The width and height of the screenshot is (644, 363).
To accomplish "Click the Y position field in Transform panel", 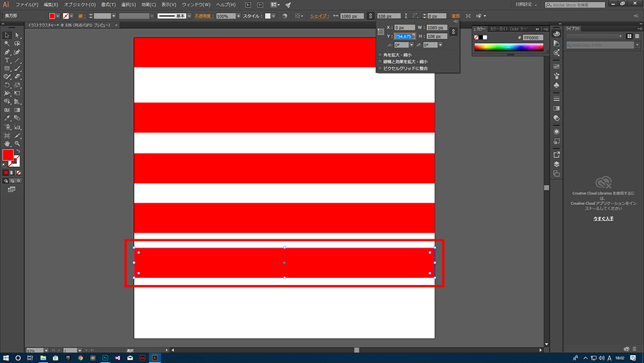I will click(404, 36).
